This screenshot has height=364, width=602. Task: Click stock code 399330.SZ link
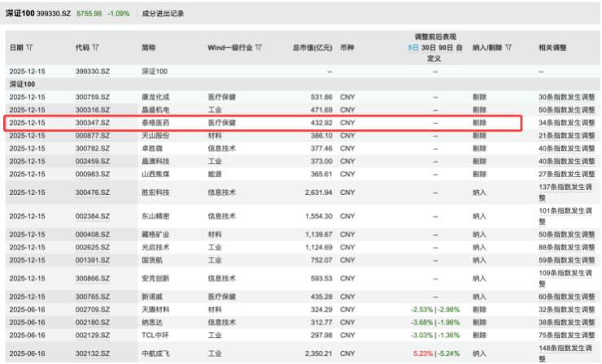pos(93,71)
